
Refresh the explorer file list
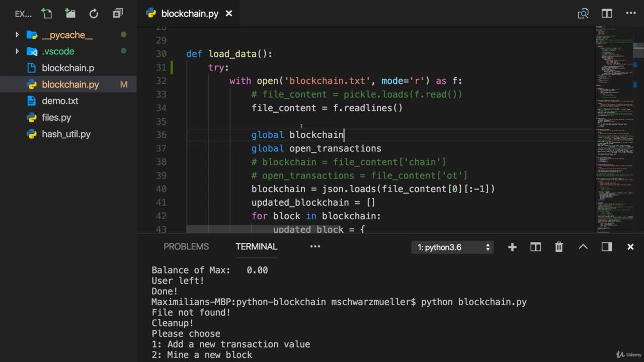[94, 14]
